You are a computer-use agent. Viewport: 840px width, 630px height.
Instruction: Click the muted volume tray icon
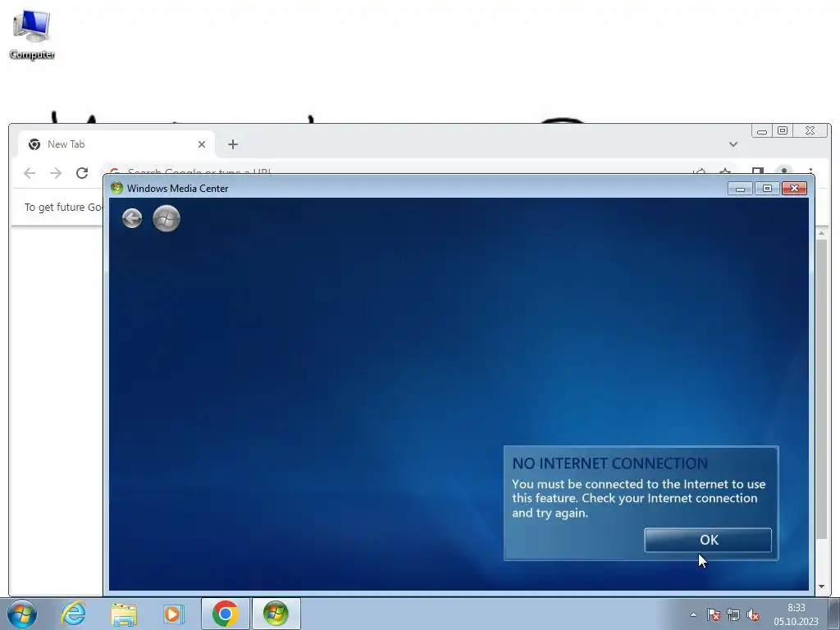(753, 614)
